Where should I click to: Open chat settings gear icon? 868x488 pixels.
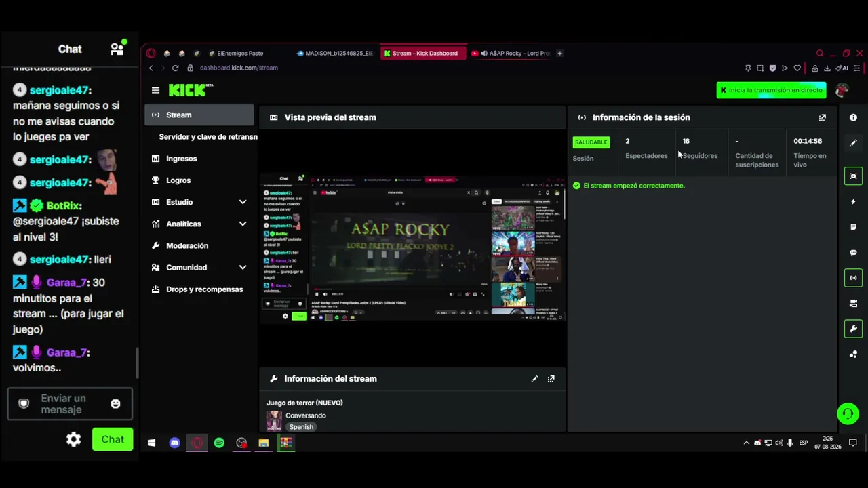(73, 439)
